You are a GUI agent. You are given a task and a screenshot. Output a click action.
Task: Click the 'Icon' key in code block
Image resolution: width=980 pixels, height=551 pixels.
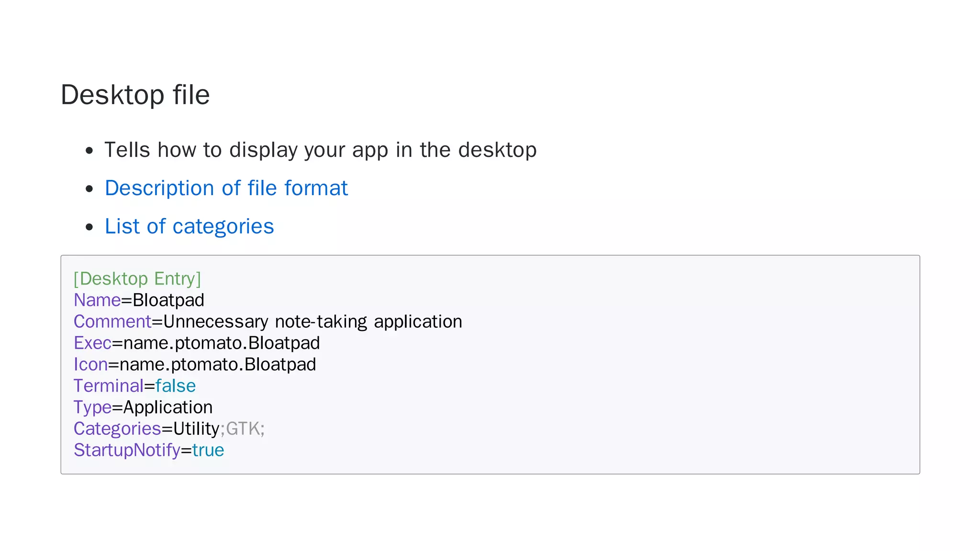click(x=90, y=365)
